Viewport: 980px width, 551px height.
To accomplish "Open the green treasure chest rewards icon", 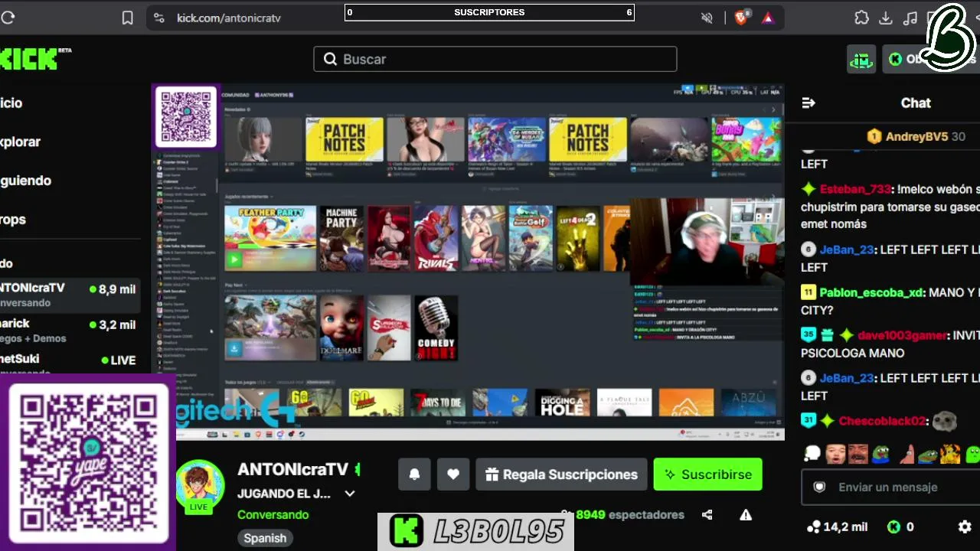I will (x=861, y=59).
